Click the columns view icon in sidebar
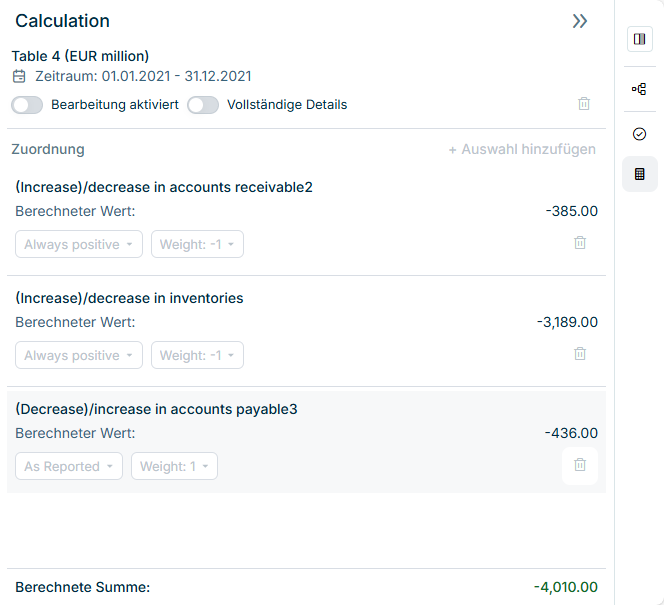Viewport: 664px width, 605px height. [x=639, y=39]
